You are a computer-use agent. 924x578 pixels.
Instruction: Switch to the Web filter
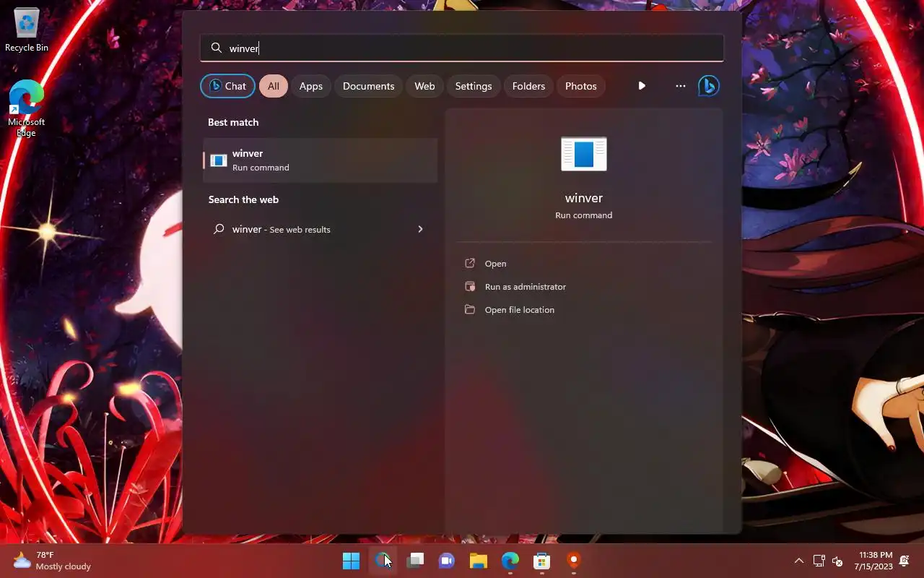(424, 86)
